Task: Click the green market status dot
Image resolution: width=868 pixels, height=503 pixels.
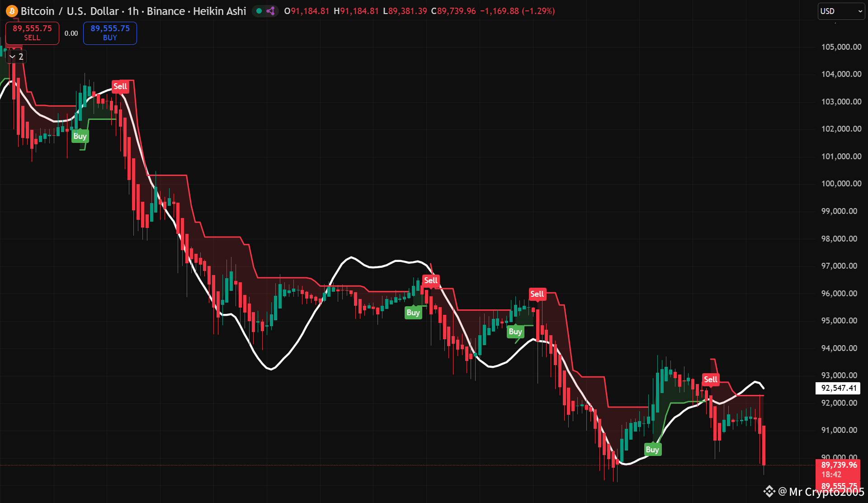Action: click(259, 11)
